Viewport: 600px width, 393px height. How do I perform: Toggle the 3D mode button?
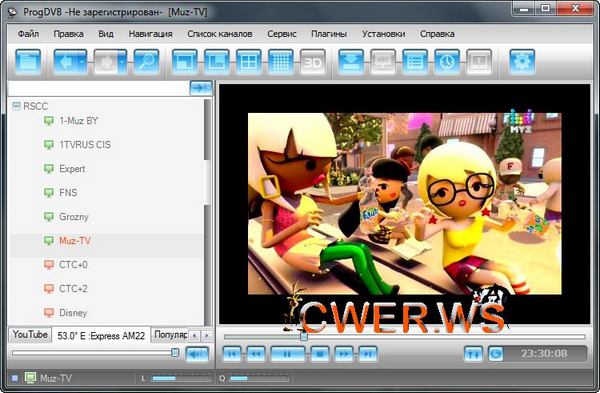click(x=313, y=62)
